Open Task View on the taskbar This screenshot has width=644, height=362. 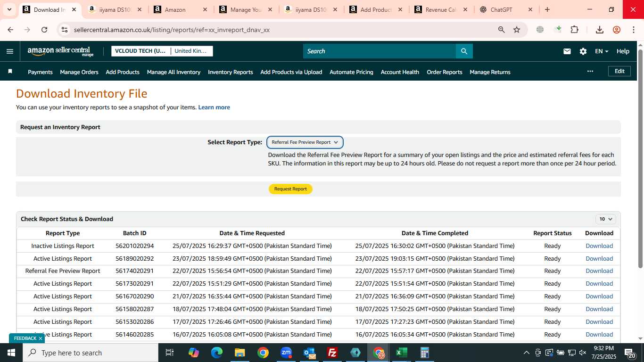pyautogui.click(x=170, y=353)
